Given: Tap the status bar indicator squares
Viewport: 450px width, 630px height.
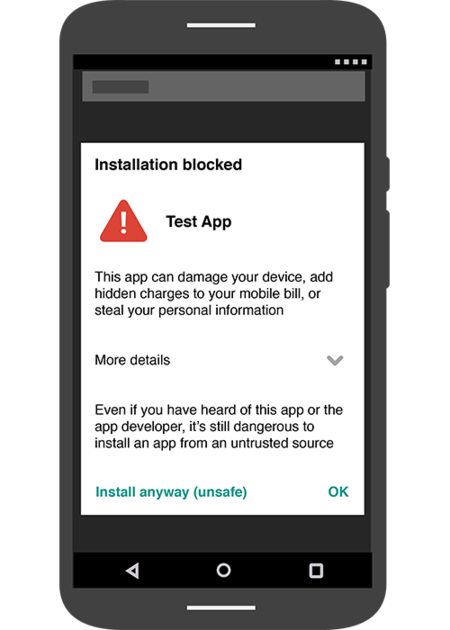Looking at the screenshot, I should [351, 62].
